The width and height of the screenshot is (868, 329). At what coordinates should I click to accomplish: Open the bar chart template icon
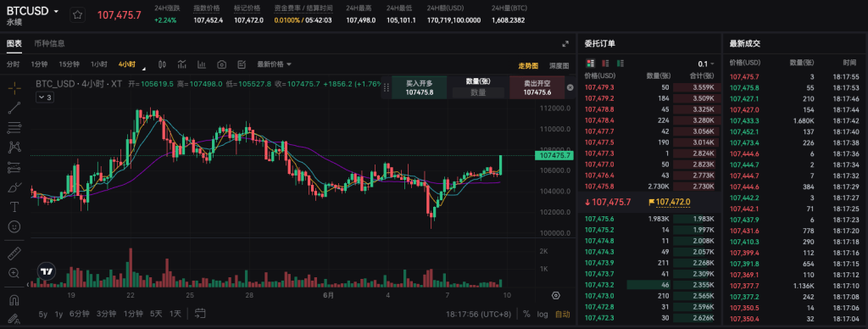click(x=202, y=64)
